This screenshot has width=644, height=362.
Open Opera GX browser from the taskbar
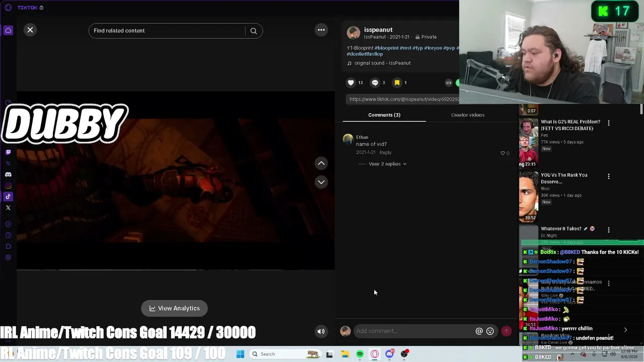pos(374,354)
